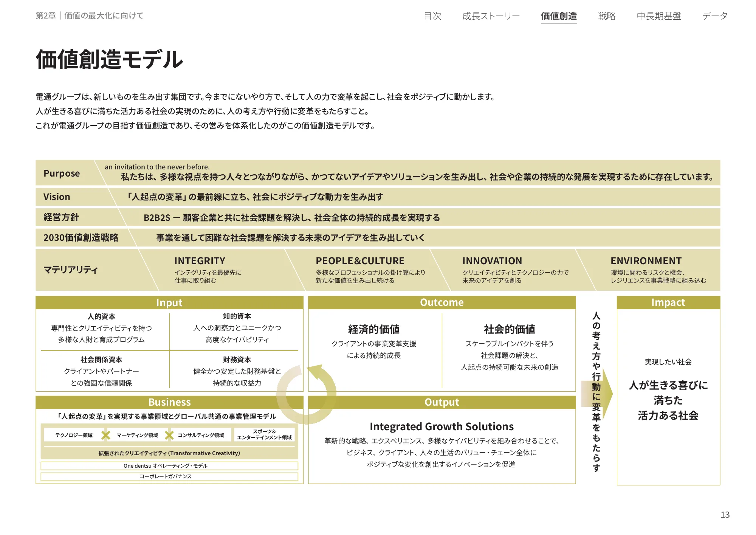Expand the Business section header
Screen dimensions: 756x535
point(169,402)
